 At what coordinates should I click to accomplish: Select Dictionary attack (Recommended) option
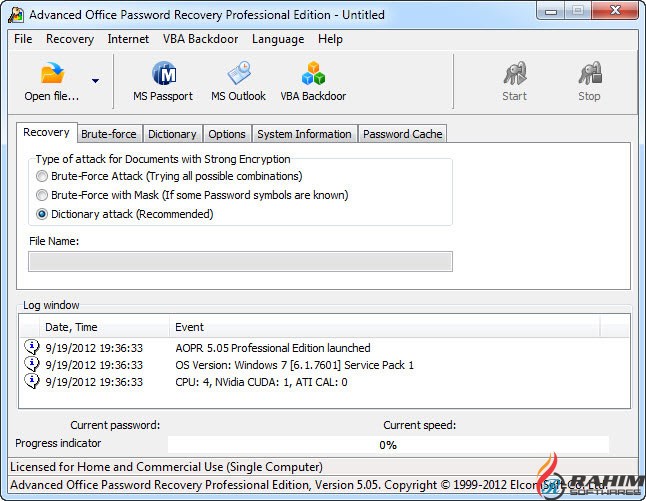click(x=42, y=214)
